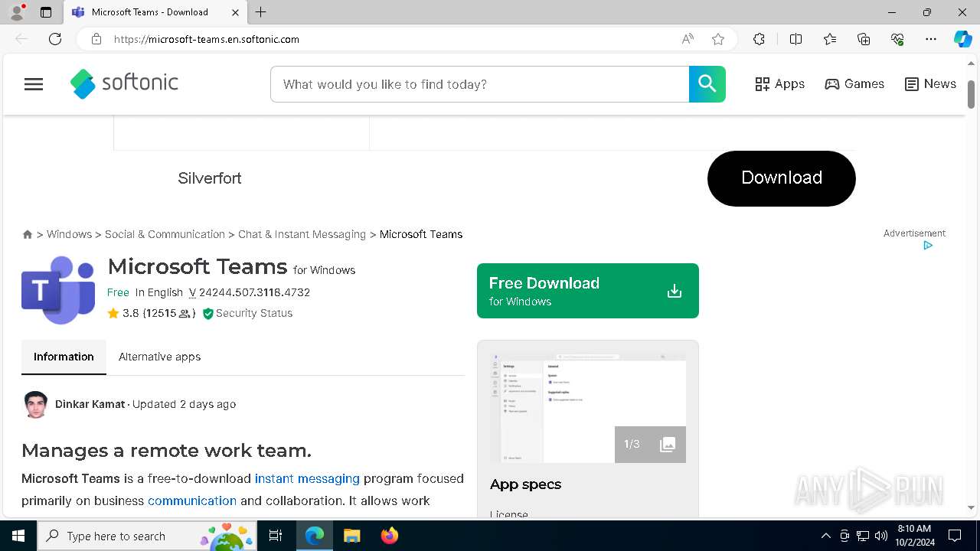Click the black Download ad button
The image size is (980, 551).
coord(781,178)
